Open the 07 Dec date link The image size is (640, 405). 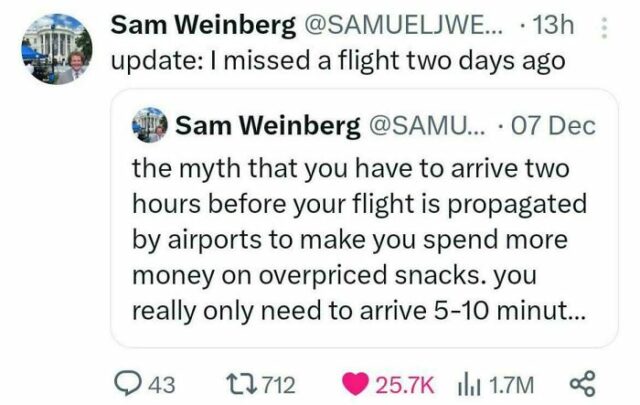point(553,125)
